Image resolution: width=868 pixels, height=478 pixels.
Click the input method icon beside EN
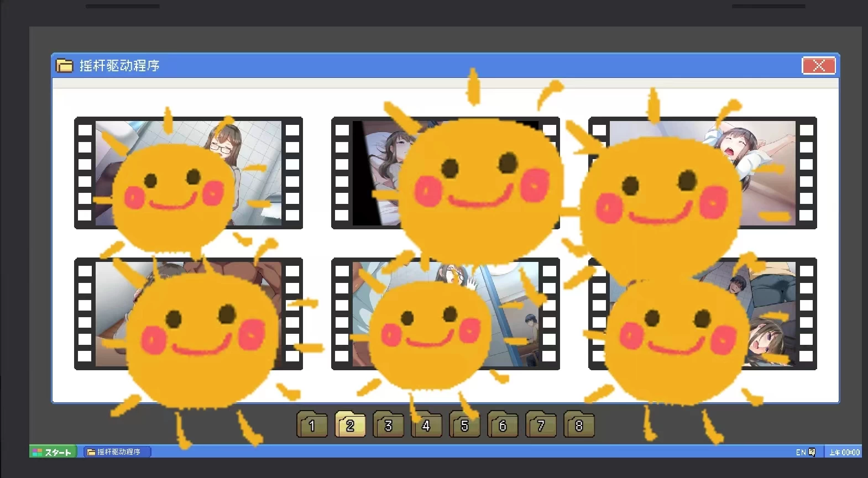[812, 452]
